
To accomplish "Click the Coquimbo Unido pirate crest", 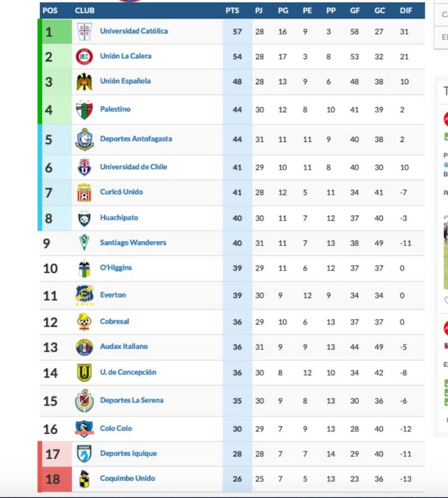I will pos(84,478).
